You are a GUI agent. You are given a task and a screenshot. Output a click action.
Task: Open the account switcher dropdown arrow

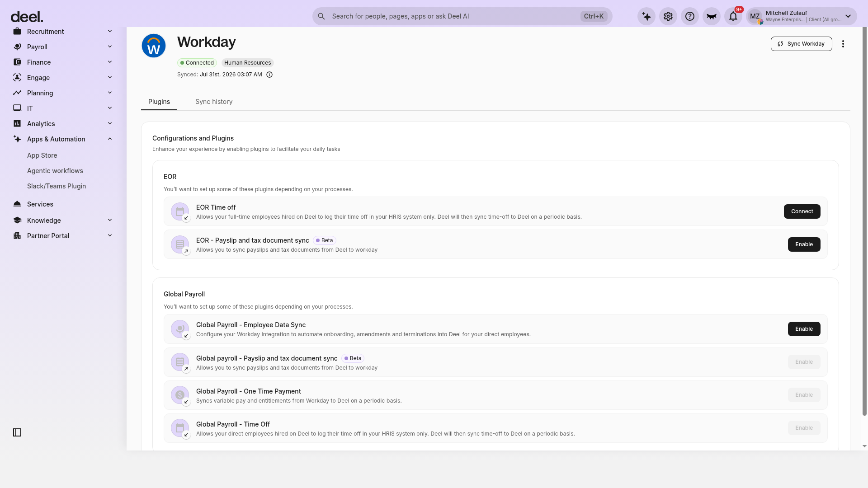[848, 16]
